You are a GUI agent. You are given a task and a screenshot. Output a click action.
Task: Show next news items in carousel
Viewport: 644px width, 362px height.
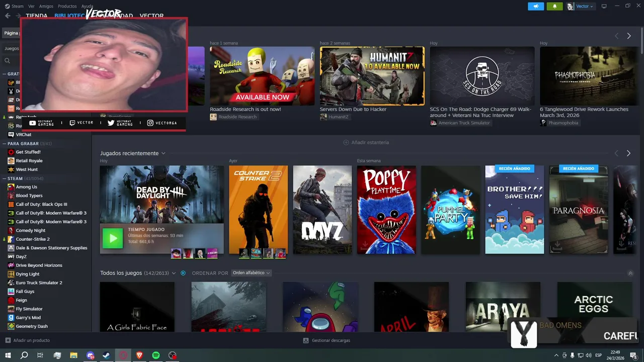628,36
